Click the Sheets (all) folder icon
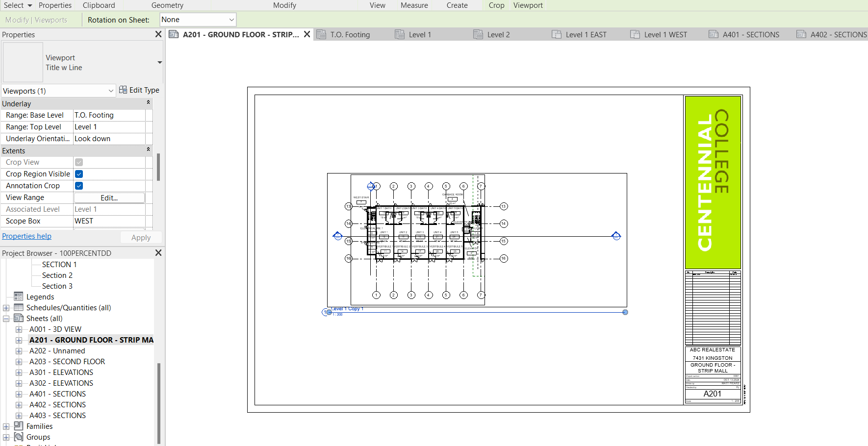 tap(18, 318)
